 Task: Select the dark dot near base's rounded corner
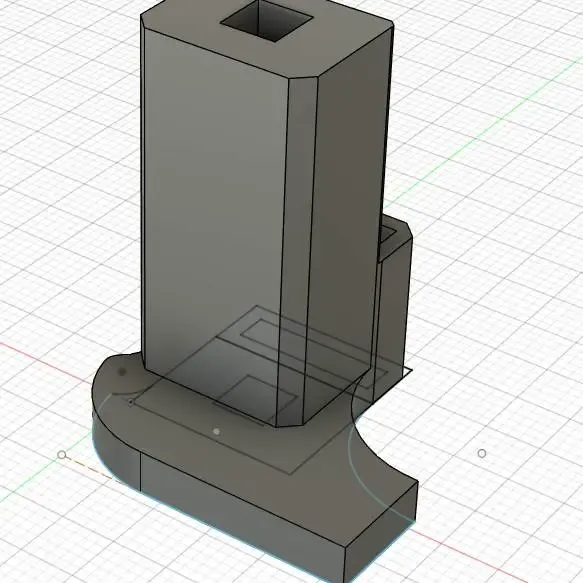tap(122, 371)
